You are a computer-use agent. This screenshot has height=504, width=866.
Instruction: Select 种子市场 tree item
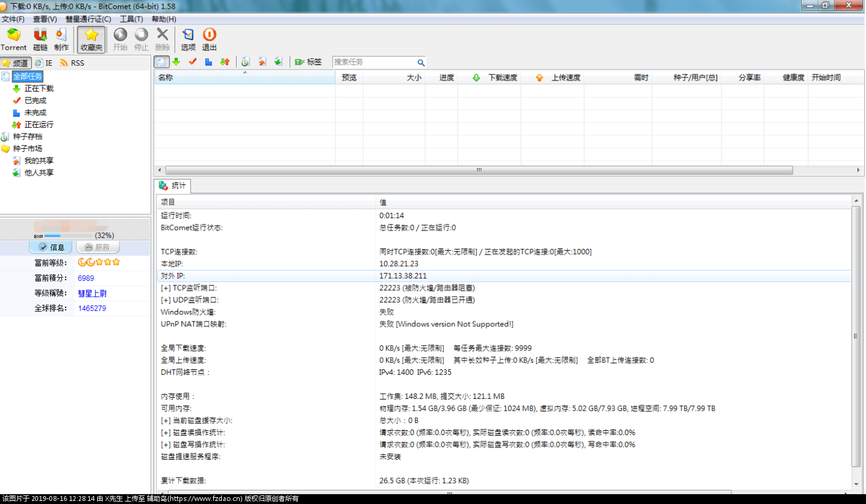tap(28, 148)
